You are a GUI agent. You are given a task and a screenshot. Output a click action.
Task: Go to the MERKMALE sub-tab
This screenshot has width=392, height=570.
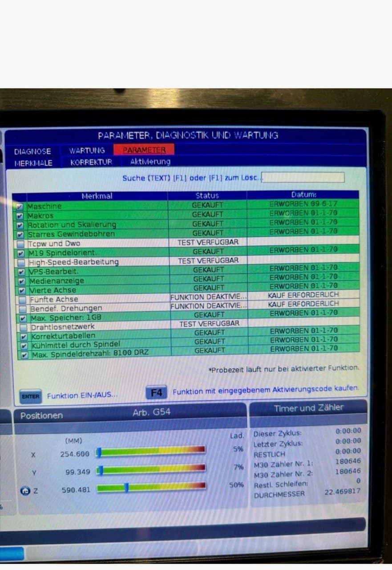click(33, 163)
